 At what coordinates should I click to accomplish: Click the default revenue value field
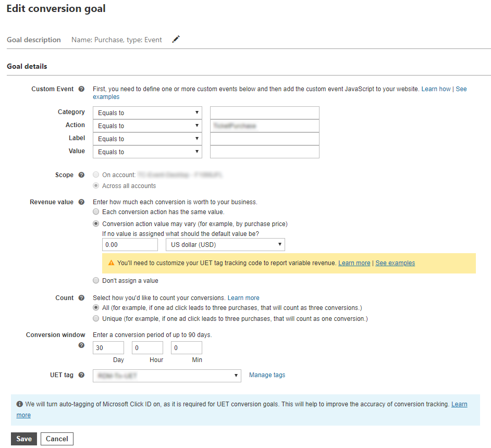130,245
